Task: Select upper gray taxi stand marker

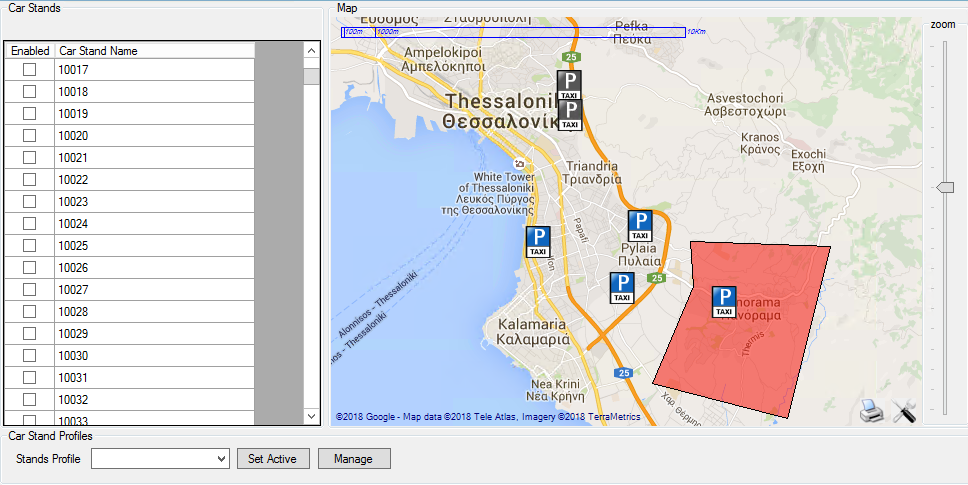Action: (569, 86)
